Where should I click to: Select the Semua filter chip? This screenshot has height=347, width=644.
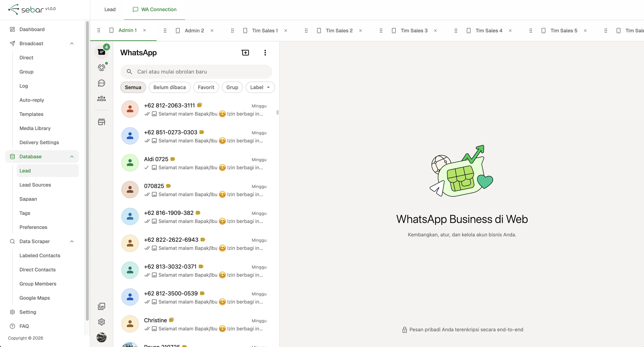(x=133, y=87)
